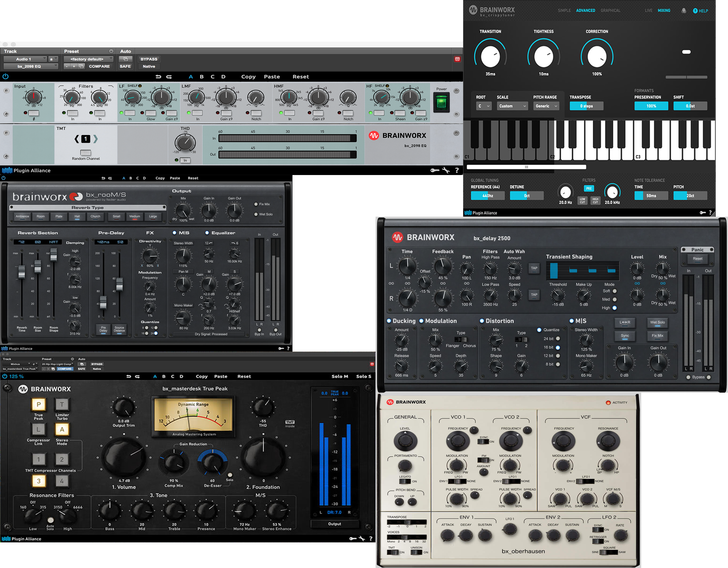The height and width of the screenshot is (568, 728).
Task: Click redo arrow in bx_2098 EQ toolbar
Action: click(x=169, y=77)
